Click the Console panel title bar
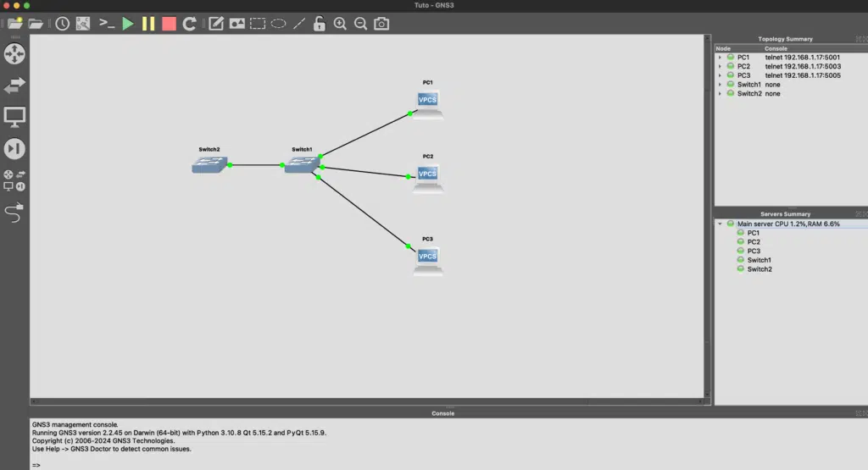This screenshot has height=470, width=868. 442,413
